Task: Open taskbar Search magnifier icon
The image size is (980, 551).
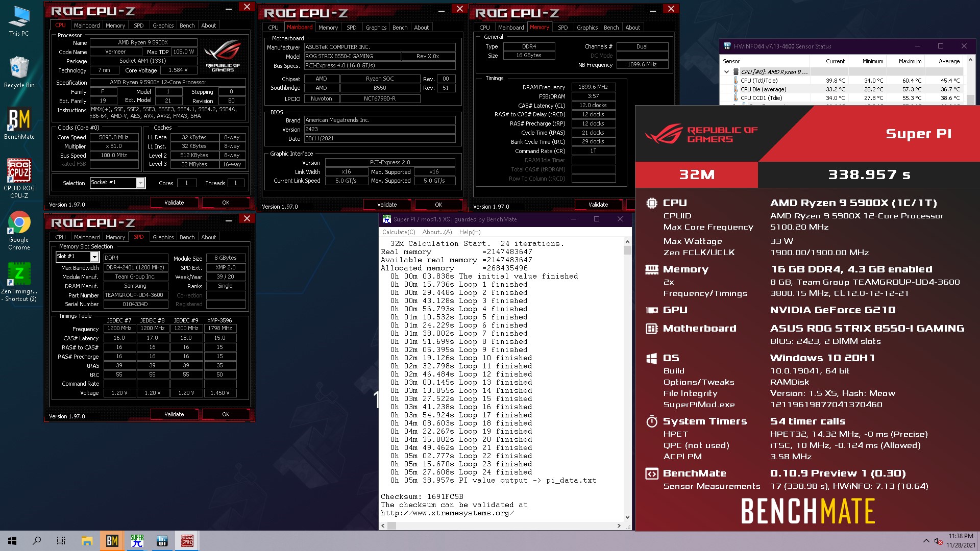Action: click(37, 541)
